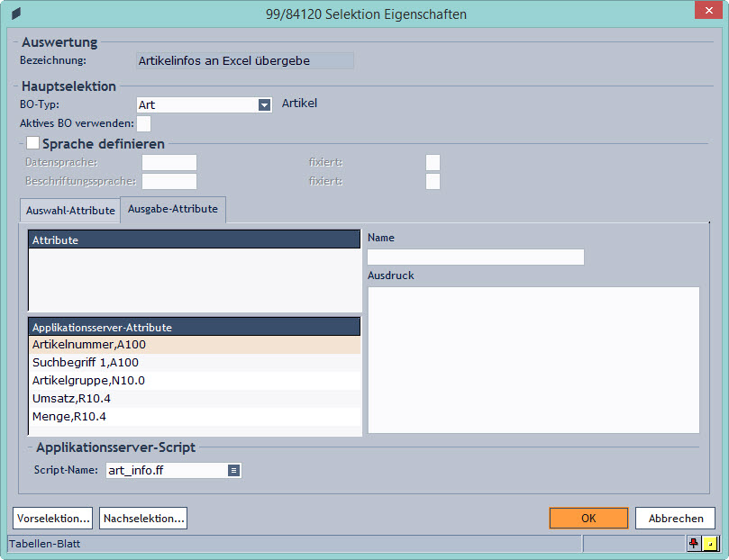
Task: Click the Abbrechen button
Action: [676, 519]
